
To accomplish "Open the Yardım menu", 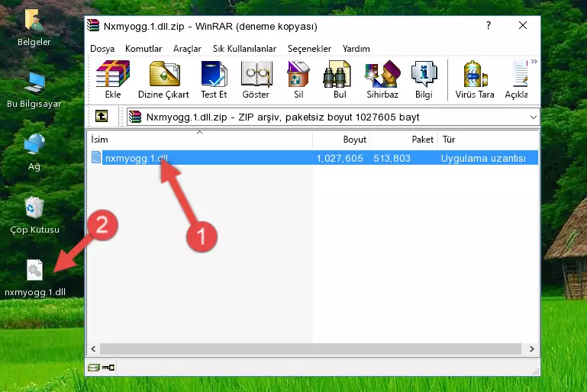I will point(356,49).
